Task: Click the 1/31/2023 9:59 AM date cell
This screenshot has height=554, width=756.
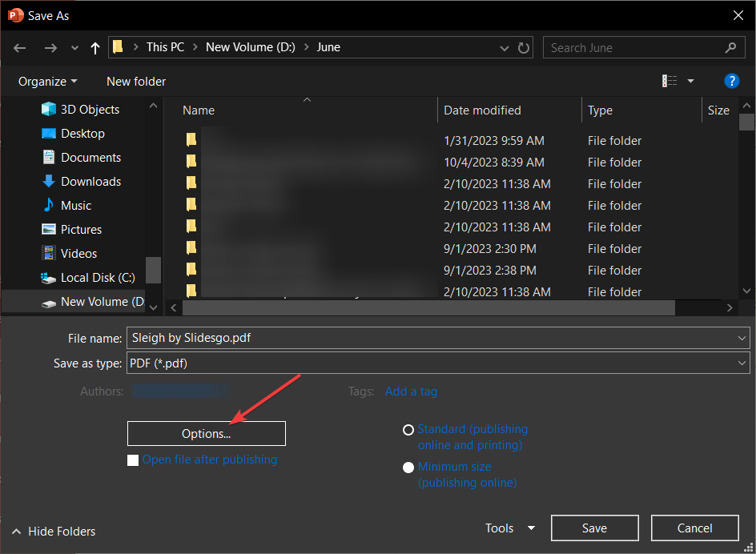Action: (493, 141)
